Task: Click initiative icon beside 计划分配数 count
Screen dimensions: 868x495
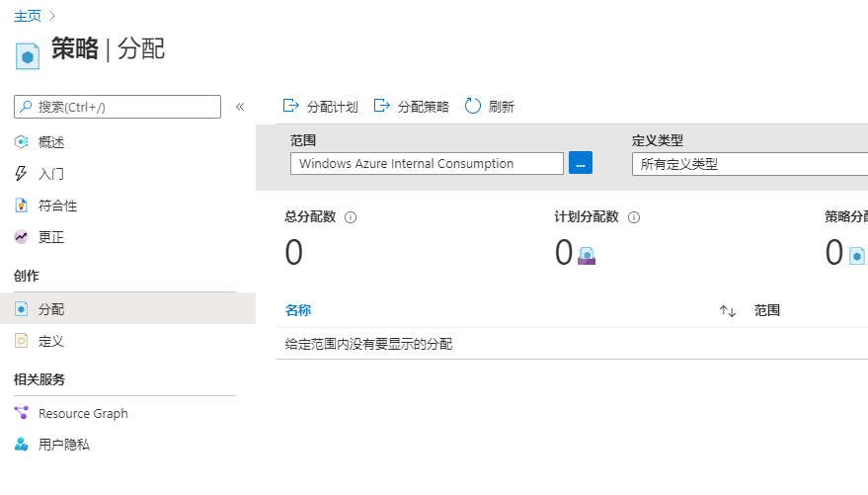Action: pyautogui.click(x=587, y=256)
